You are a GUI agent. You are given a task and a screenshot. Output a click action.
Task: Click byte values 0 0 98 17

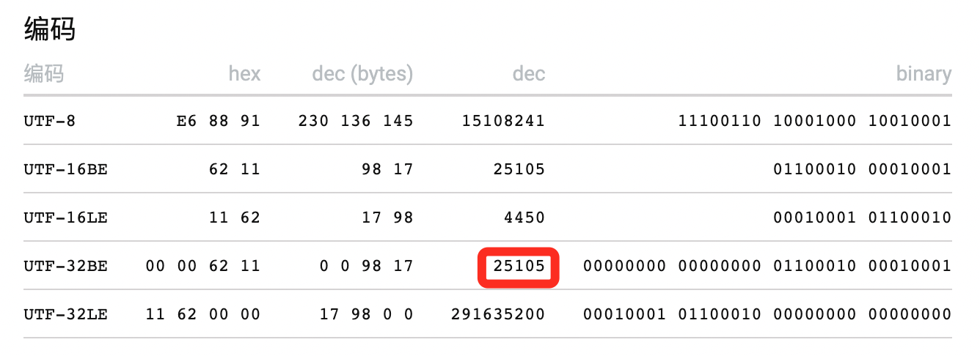pos(366,266)
